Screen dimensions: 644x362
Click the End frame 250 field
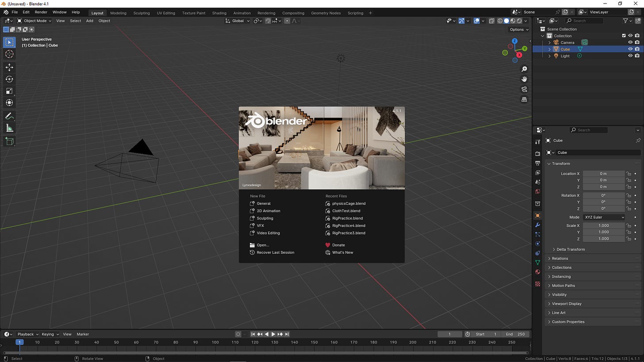pyautogui.click(x=515, y=334)
